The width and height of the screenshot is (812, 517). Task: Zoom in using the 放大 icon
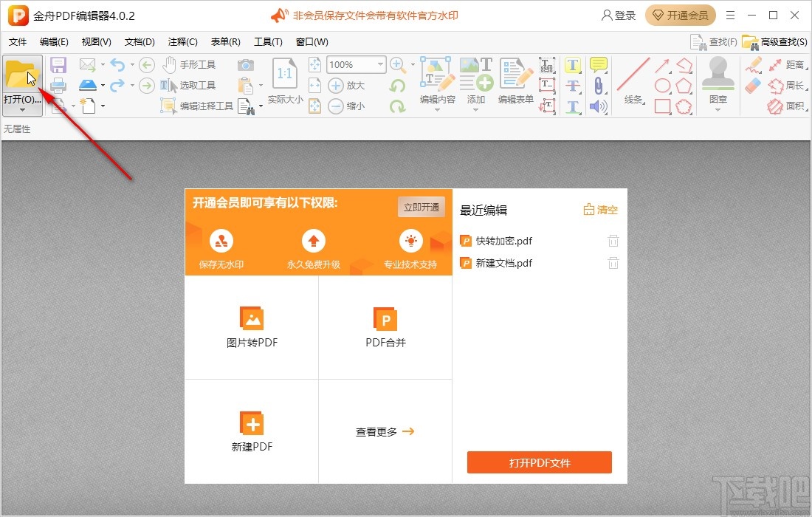tap(336, 85)
